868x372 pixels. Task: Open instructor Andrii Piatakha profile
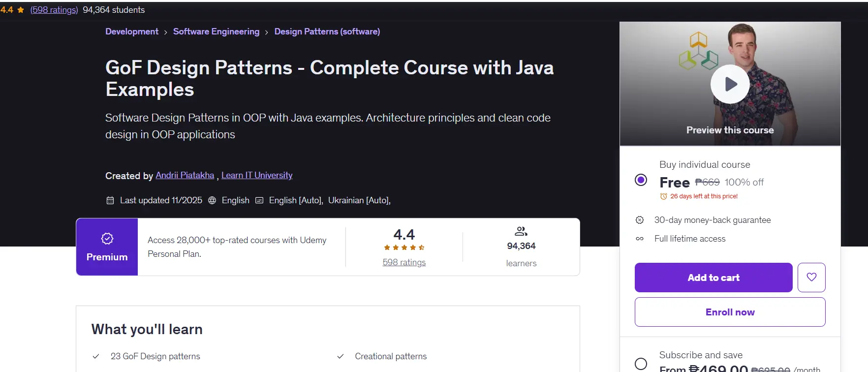click(x=185, y=175)
